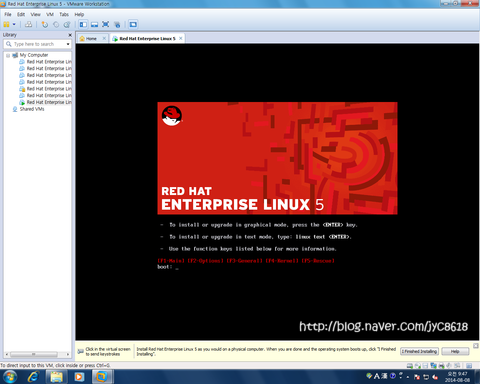Click the network adapter status icon
The width and height of the screenshot is (480, 384).
click(434, 366)
